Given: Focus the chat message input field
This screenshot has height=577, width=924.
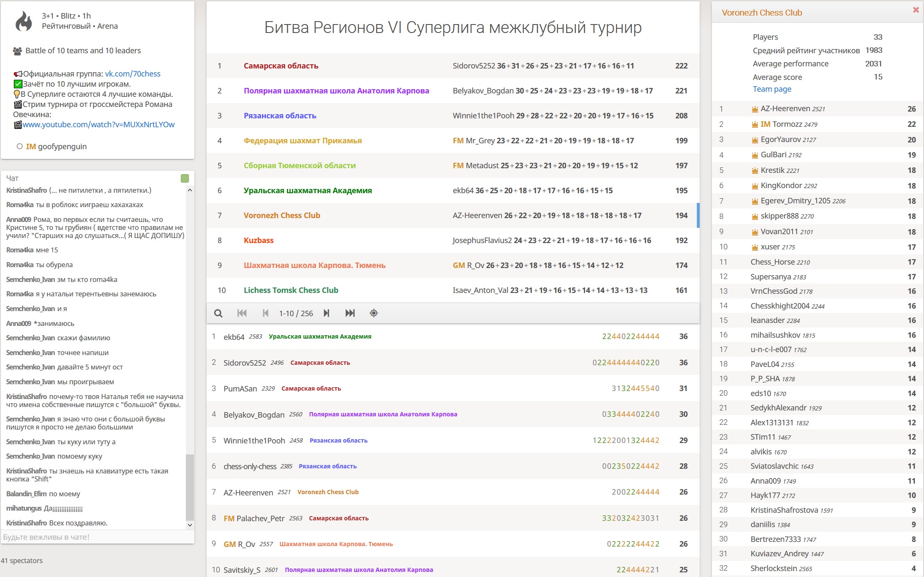Looking at the screenshot, I should pyautogui.click(x=98, y=537).
